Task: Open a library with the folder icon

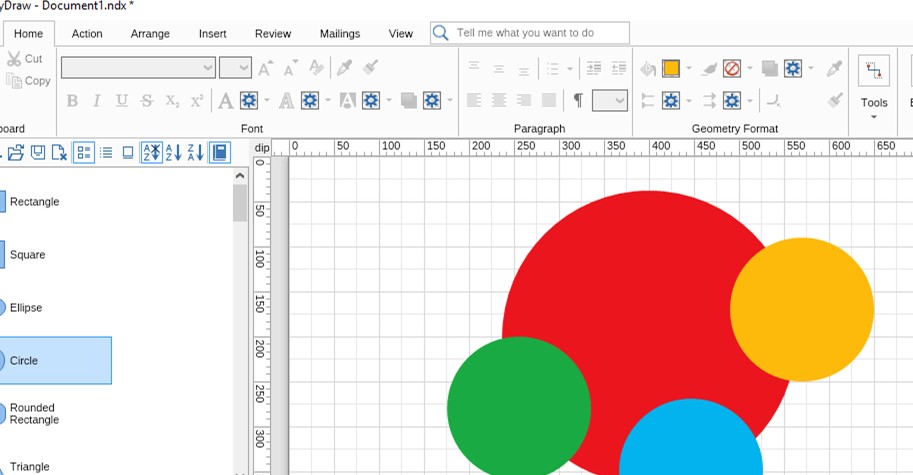Action: tap(16, 153)
